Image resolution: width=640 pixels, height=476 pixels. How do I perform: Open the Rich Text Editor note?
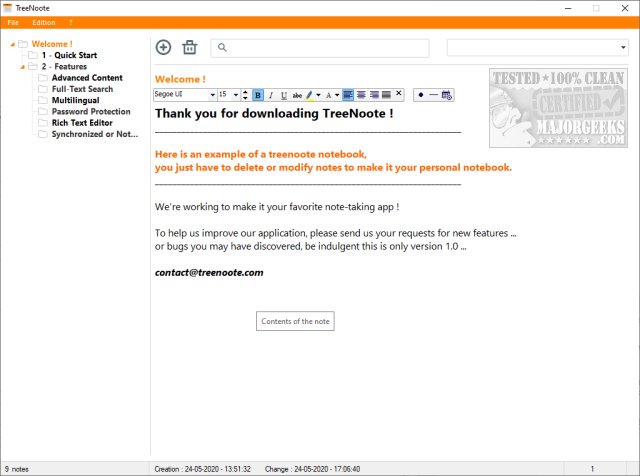(82, 123)
